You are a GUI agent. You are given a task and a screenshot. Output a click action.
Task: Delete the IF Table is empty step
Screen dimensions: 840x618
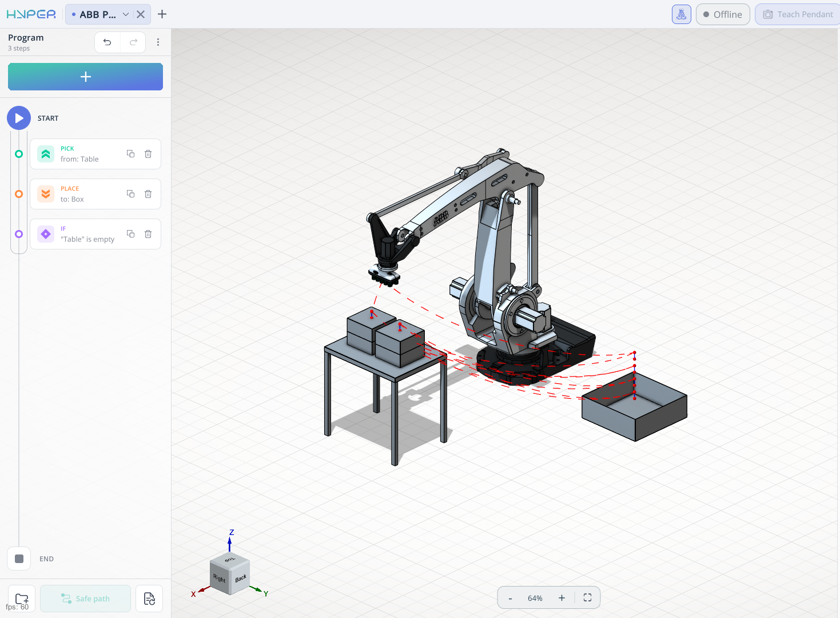click(x=148, y=234)
